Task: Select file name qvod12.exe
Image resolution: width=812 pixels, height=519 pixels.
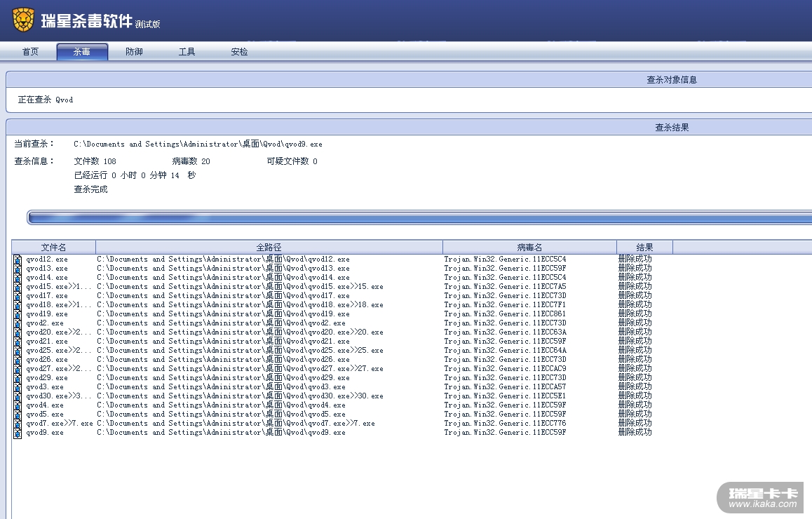Action: [46, 259]
